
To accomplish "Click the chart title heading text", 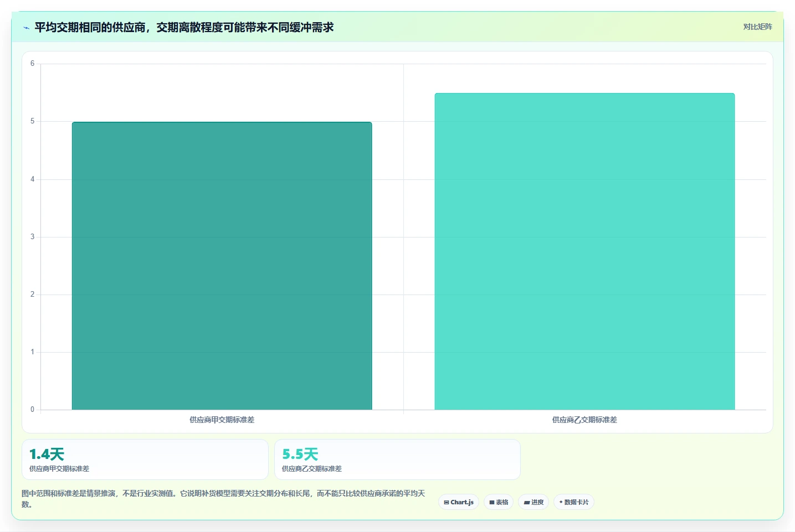I will point(184,27).
